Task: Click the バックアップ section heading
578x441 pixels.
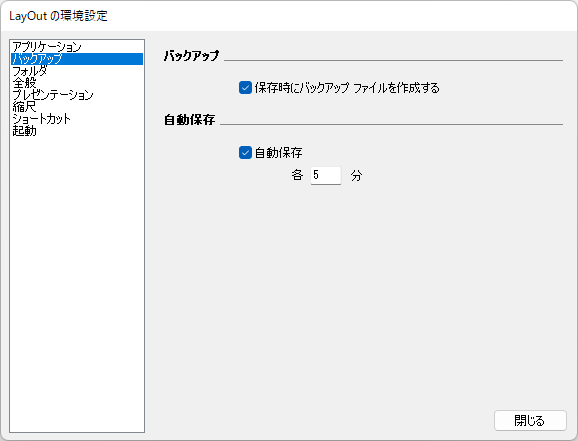Action: point(191,56)
